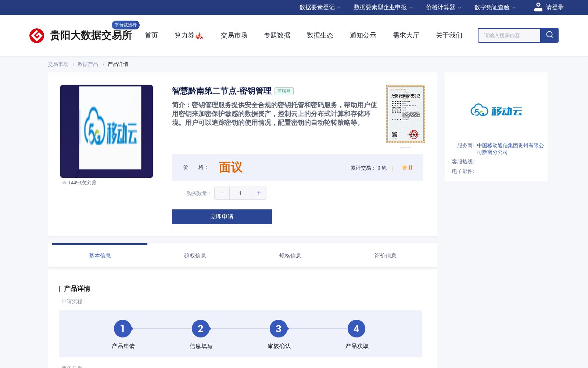
Task: Click the 电子邮件 label
Action: [x=463, y=171]
